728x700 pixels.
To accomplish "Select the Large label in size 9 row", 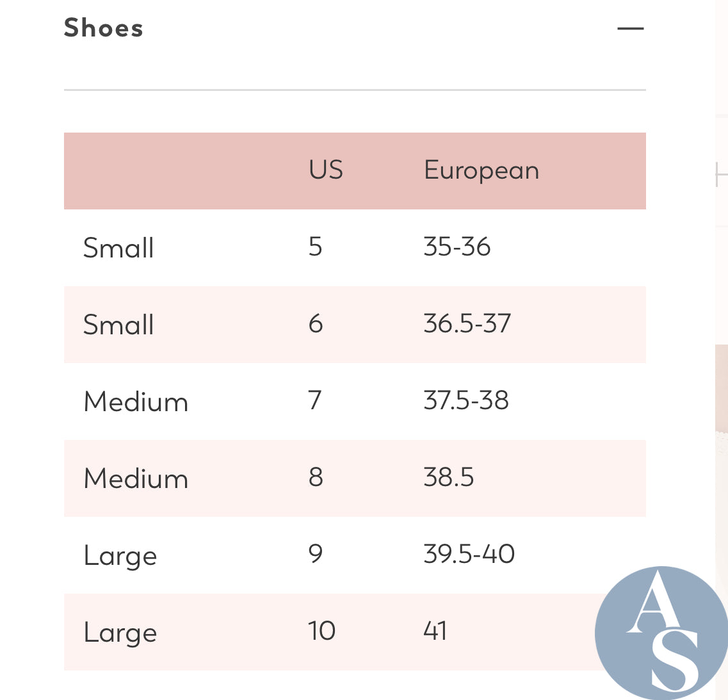I will coord(120,555).
